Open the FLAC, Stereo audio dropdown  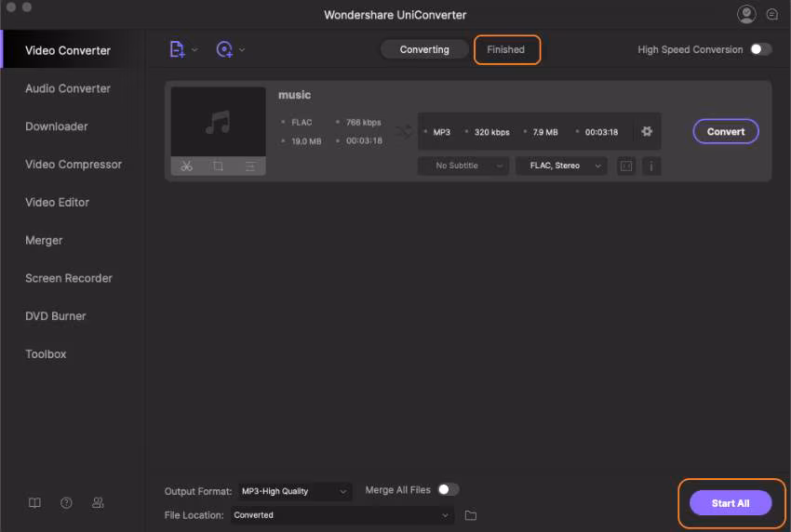(561, 166)
